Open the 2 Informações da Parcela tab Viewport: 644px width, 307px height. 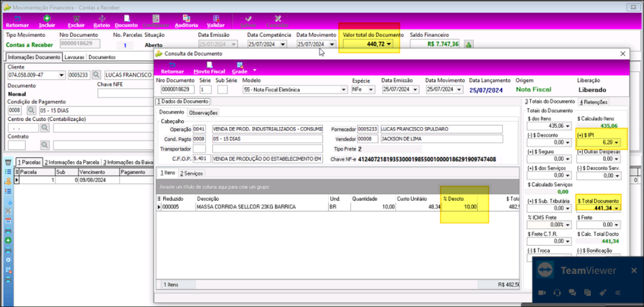point(73,162)
